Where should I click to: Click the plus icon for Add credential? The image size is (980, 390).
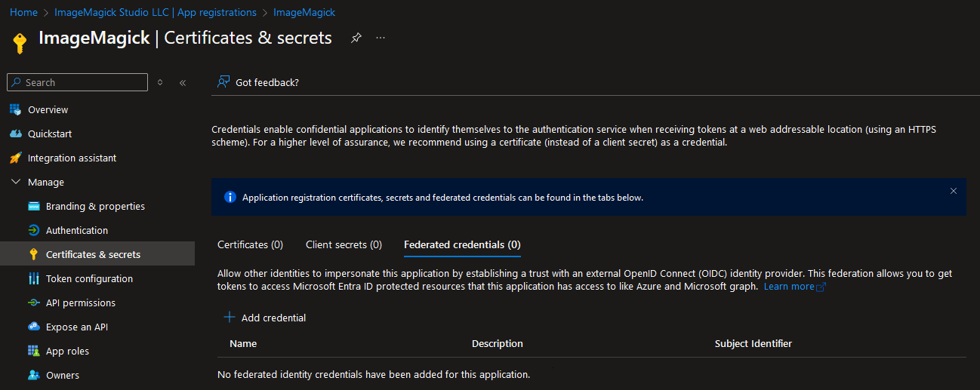[230, 318]
